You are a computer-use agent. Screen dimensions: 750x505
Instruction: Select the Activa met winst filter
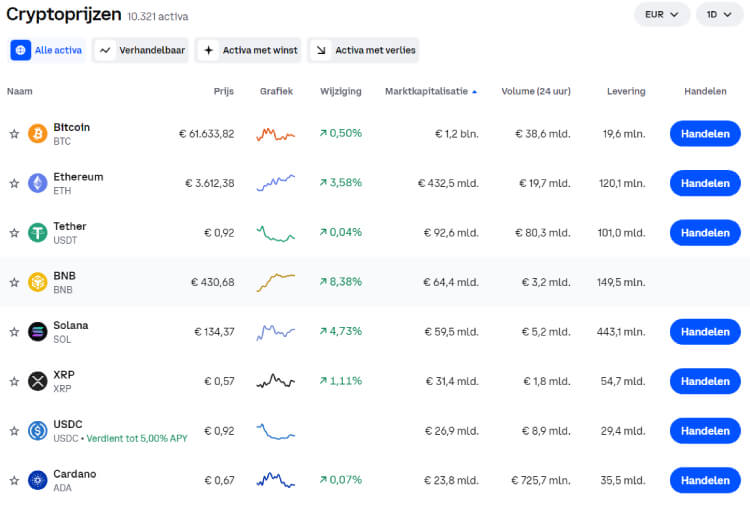[x=248, y=50]
